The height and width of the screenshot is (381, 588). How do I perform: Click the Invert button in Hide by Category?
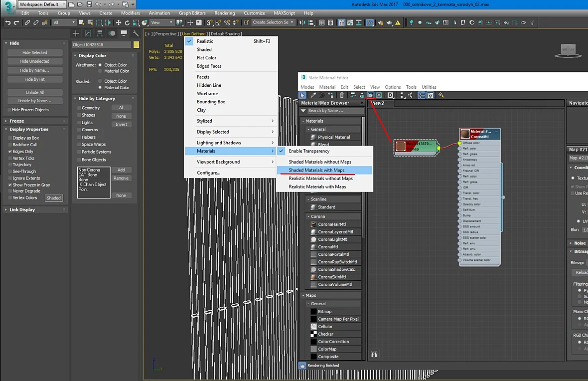pyautogui.click(x=121, y=124)
